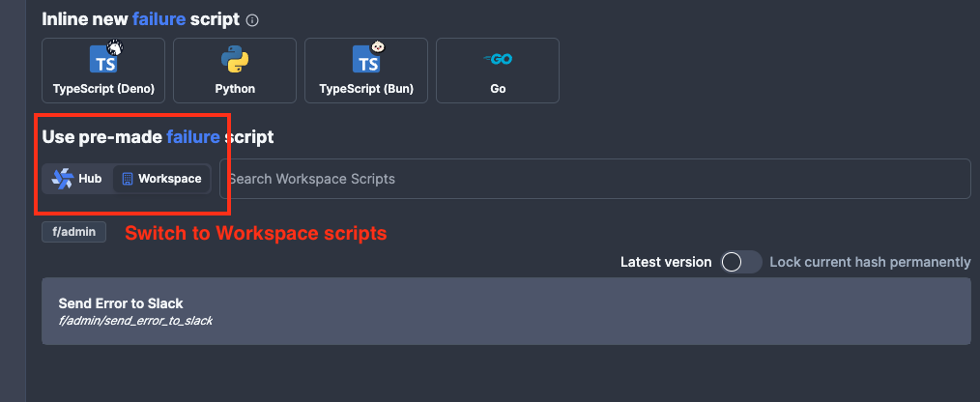Click the f/admin/send_error_to_slack path text
This screenshot has width=980, height=402.
click(x=135, y=321)
